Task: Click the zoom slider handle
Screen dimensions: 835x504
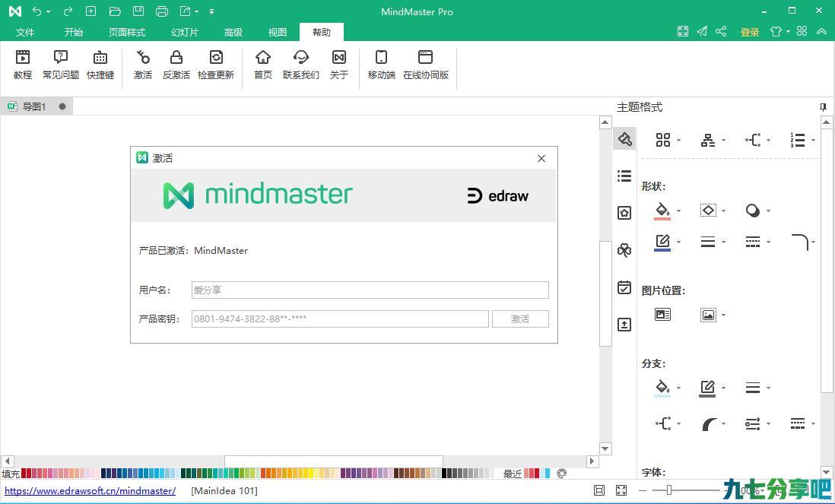Action: pyautogui.click(x=669, y=490)
